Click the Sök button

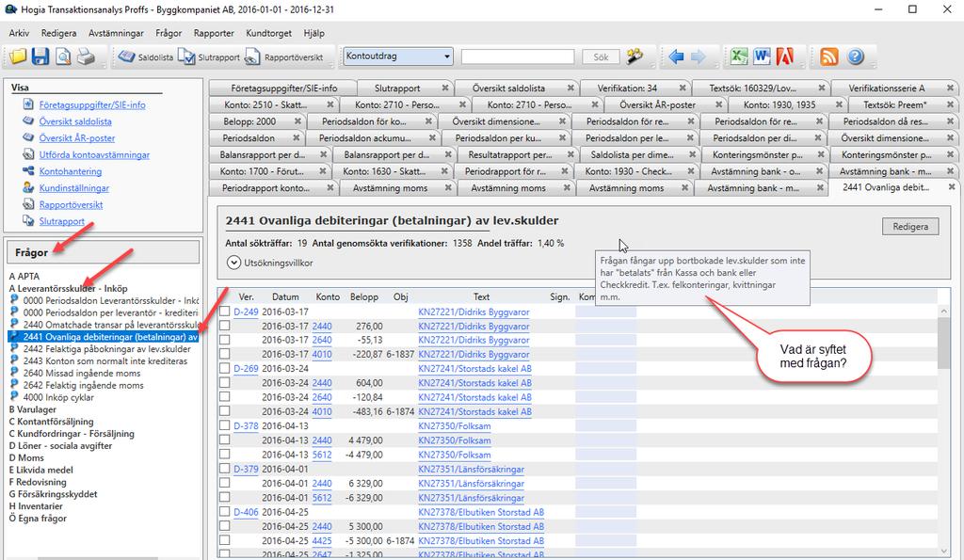point(601,56)
